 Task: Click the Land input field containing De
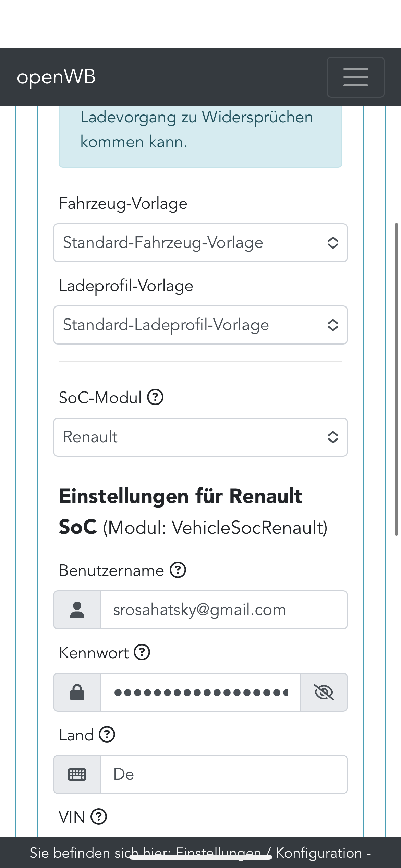(223, 774)
